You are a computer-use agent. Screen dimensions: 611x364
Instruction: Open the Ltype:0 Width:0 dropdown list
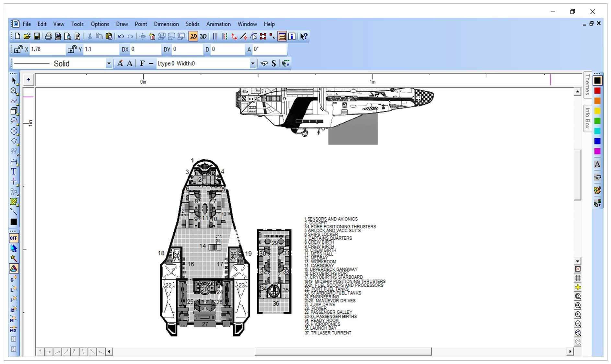click(x=252, y=63)
